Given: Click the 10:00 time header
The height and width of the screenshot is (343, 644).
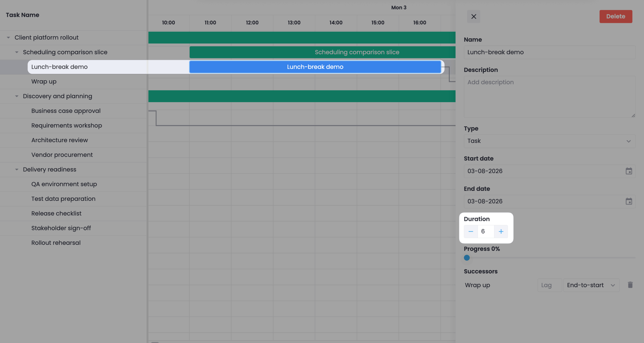Looking at the screenshot, I should [168, 23].
